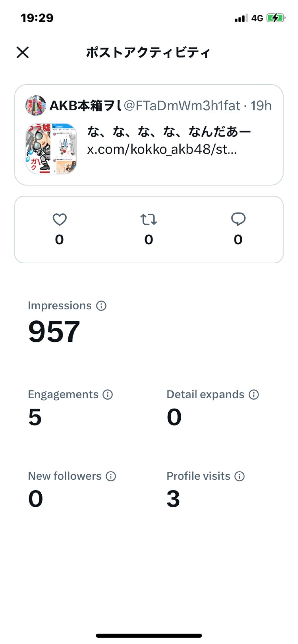Tap the reply speech bubble icon
This screenshot has width=298, height=644.
coord(238,219)
